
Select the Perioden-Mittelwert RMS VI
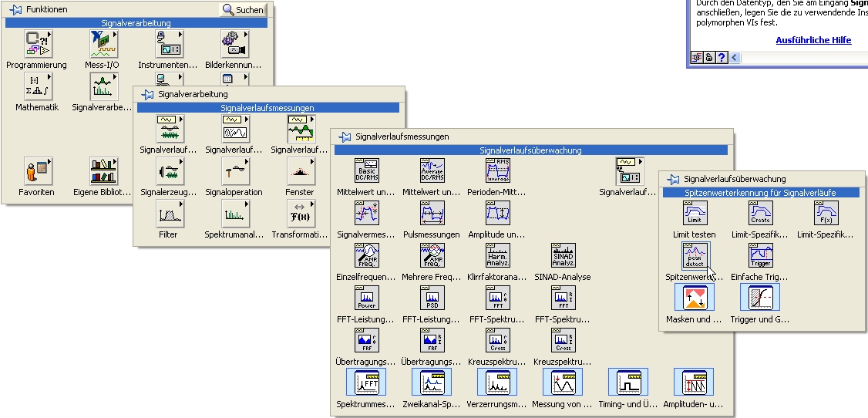tap(498, 170)
